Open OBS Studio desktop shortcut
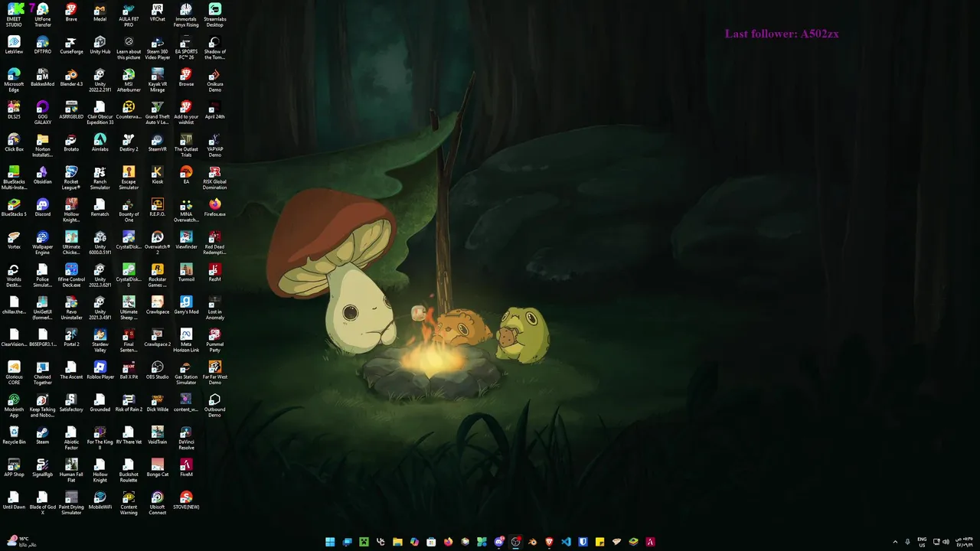The height and width of the screenshot is (551, 980). click(158, 370)
